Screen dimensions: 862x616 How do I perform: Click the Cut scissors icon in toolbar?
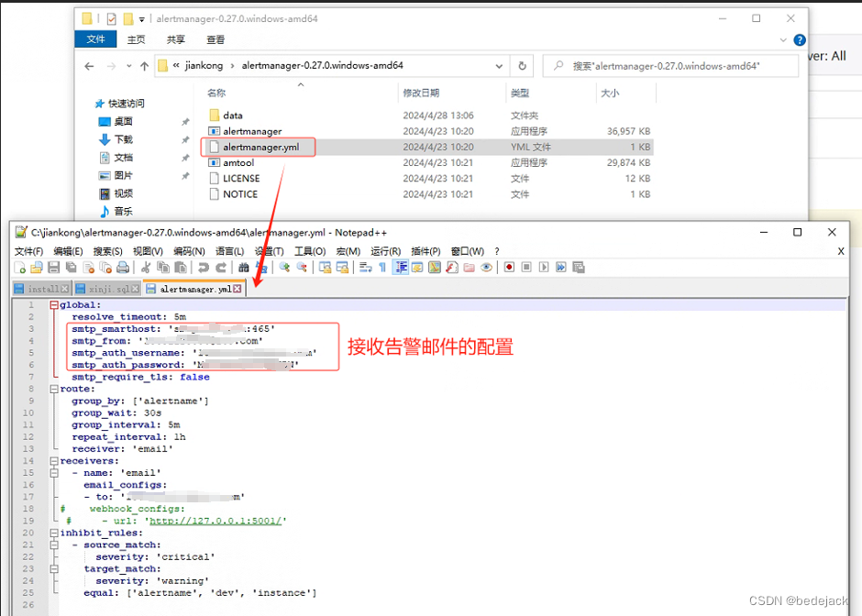click(145, 268)
